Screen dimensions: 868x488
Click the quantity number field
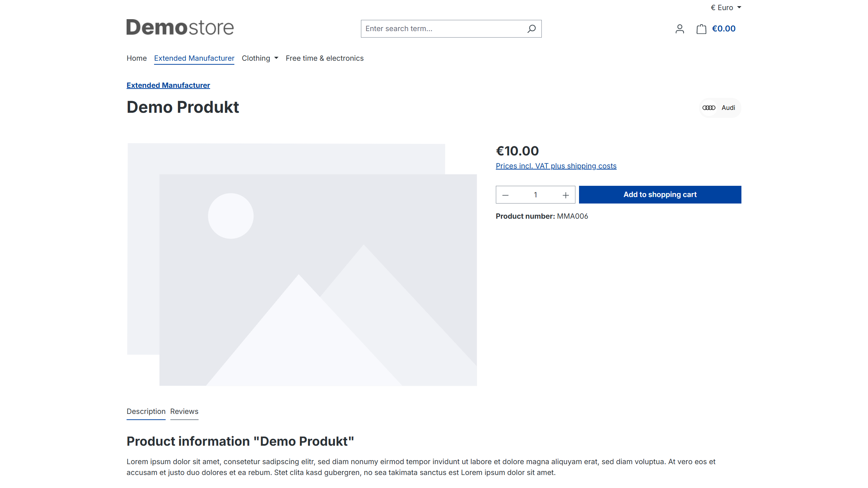pos(535,195)
